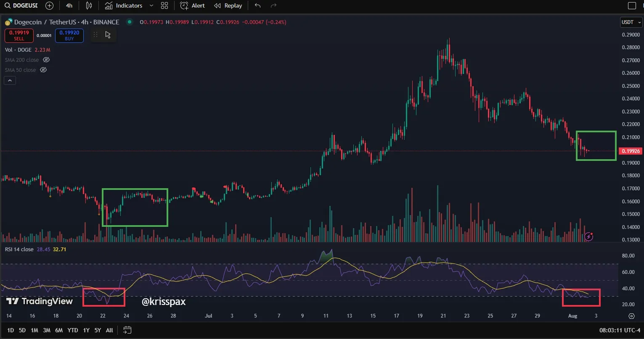This screenshot has width=644, height=339.
Task: Click the time axis settings icon
Action: (x=631, y=316)
